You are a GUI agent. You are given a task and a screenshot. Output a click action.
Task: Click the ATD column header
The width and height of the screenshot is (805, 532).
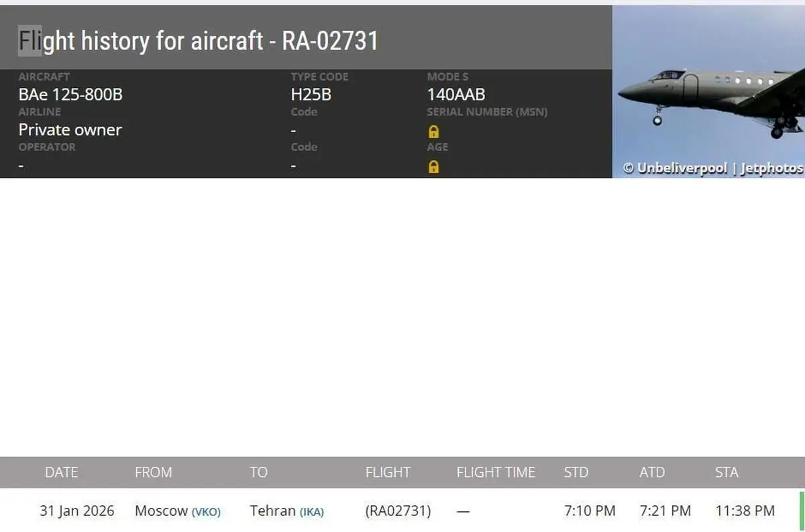(651, 472)
